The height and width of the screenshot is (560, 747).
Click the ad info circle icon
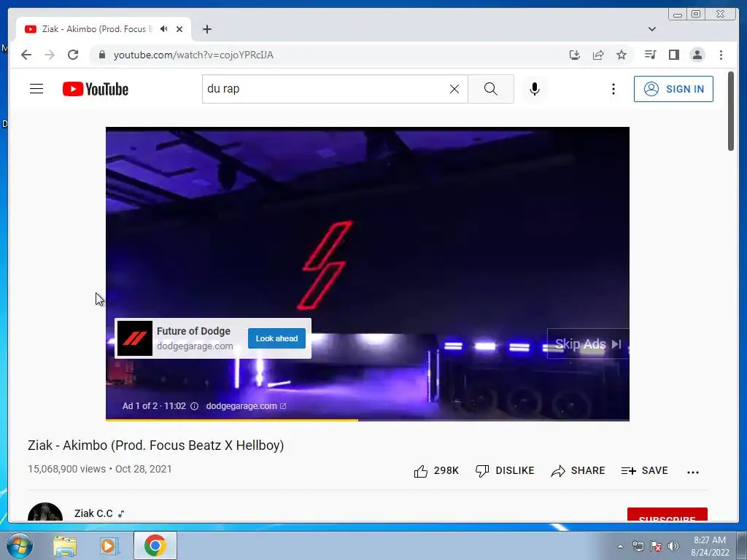pyautogui.click(x=194, y=406)
